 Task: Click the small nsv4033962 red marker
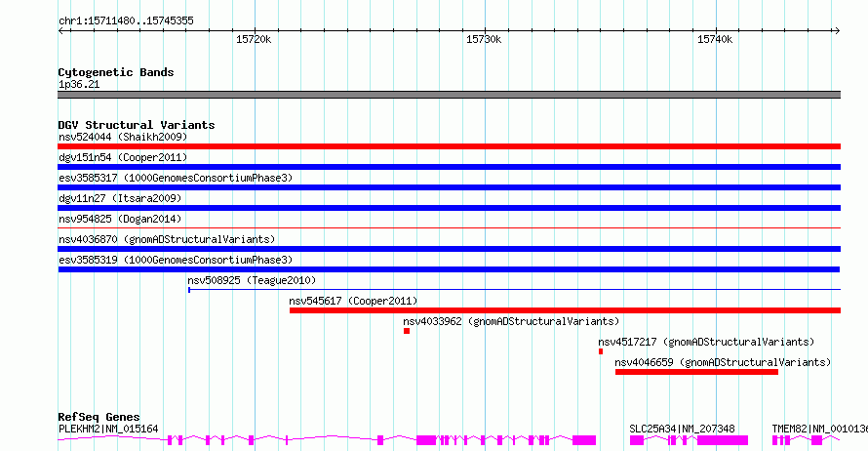[x=407, y=331]
